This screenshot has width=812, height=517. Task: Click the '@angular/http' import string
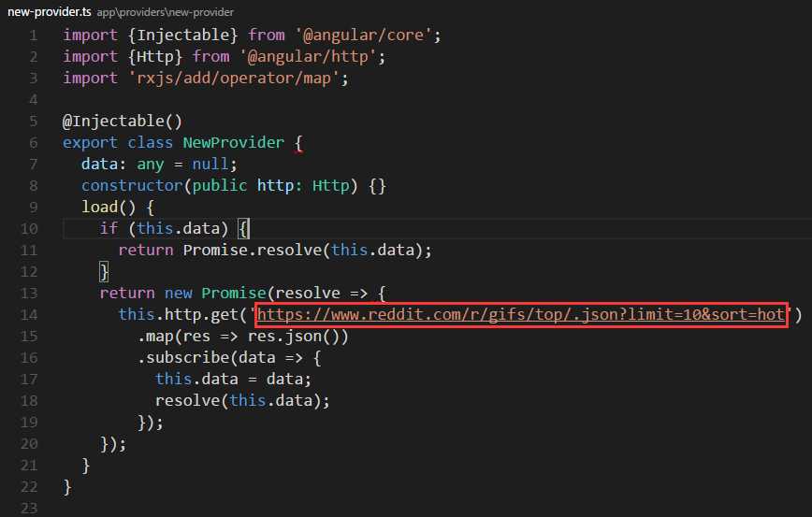tap(308, 56)
